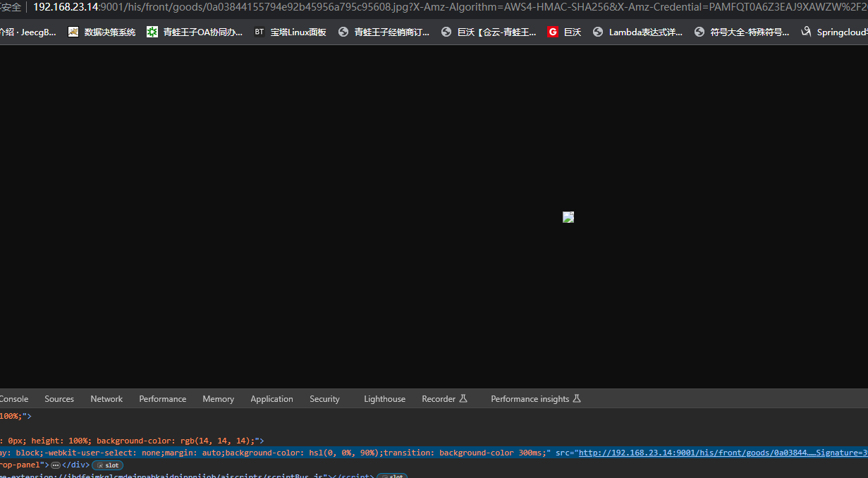Click the '100%;">' code line

16,416
